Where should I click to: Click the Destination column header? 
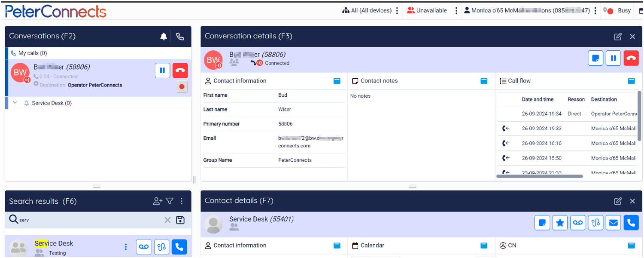604,99
